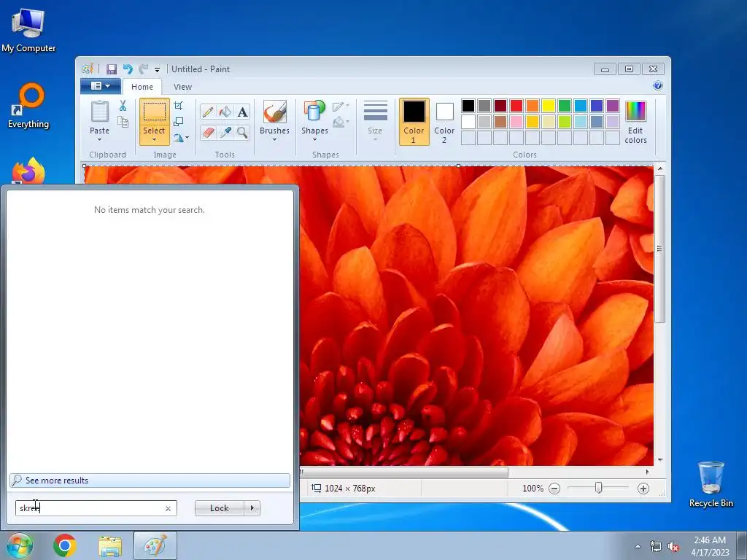747x560 pixels.
Task: Click the Redo arrow in title bar
Action: click(x=144, y=69)
